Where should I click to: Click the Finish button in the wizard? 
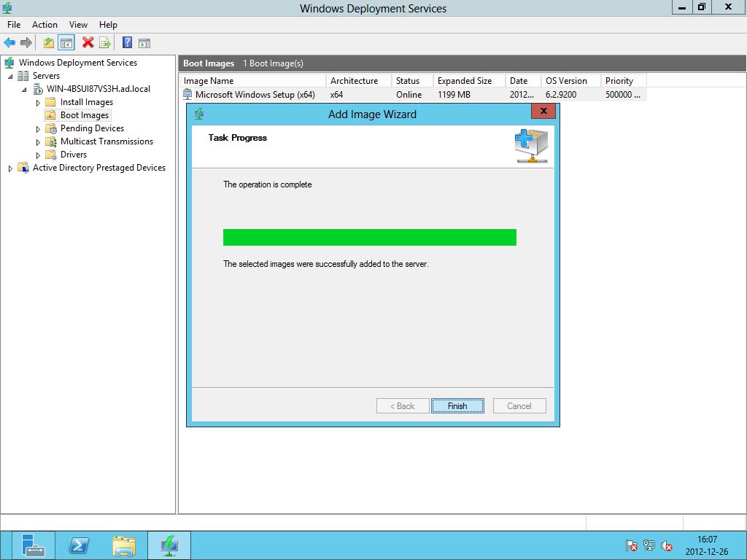(457, 405)
